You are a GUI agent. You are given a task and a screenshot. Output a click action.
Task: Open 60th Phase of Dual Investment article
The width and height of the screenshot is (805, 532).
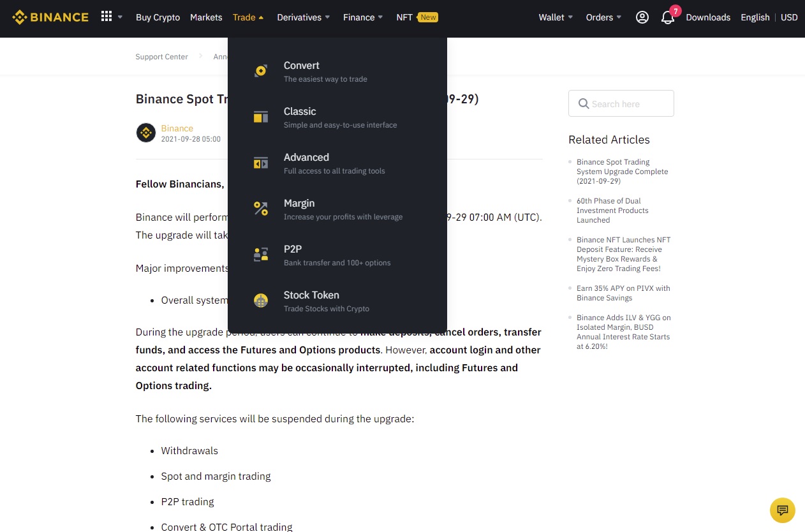point(612,211)
